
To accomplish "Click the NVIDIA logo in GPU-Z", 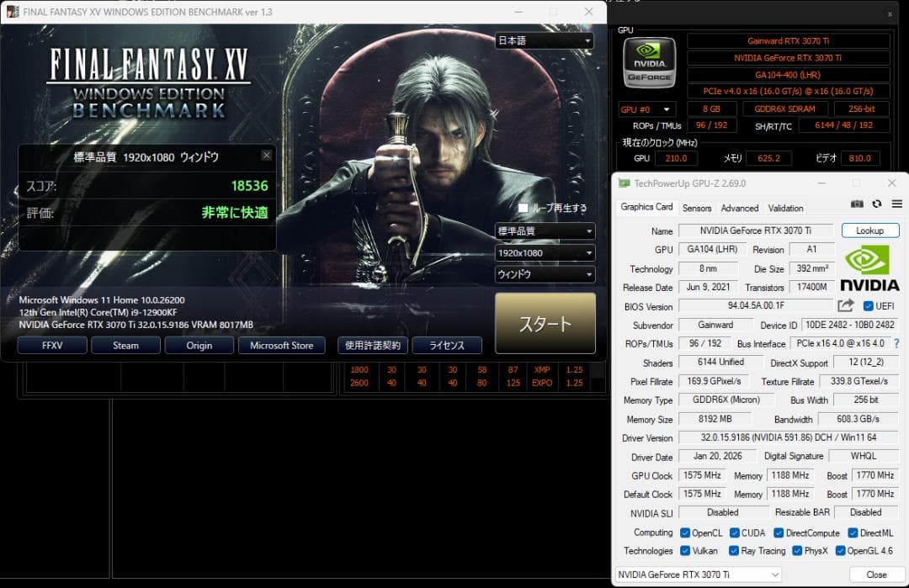I will (869, 268).
